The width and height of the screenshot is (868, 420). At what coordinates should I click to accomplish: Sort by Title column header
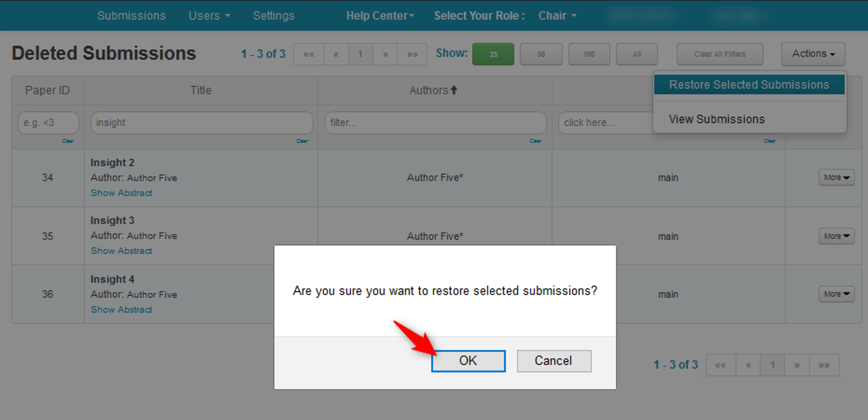[x=201, y=91]
